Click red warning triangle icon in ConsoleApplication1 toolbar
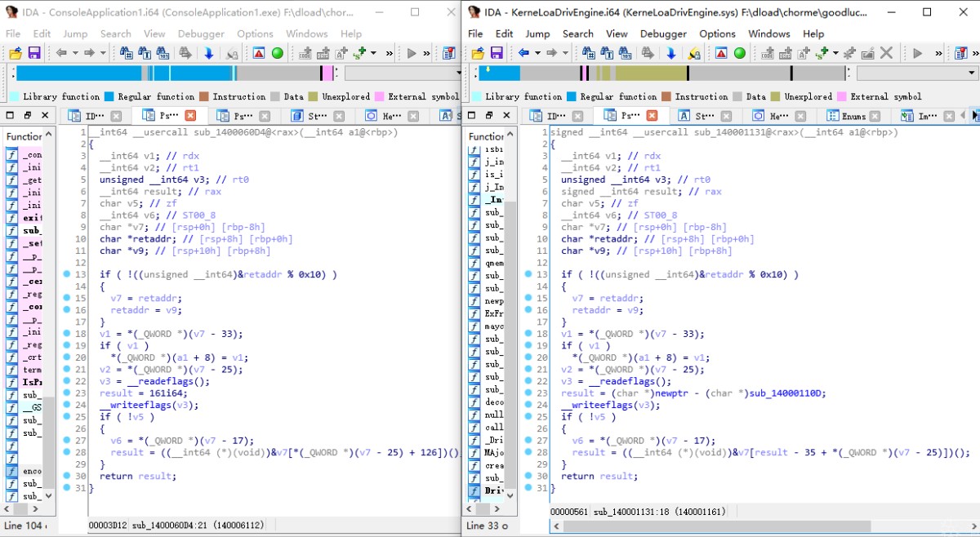Viewport: 980px width, 537px height. point(259,53)
